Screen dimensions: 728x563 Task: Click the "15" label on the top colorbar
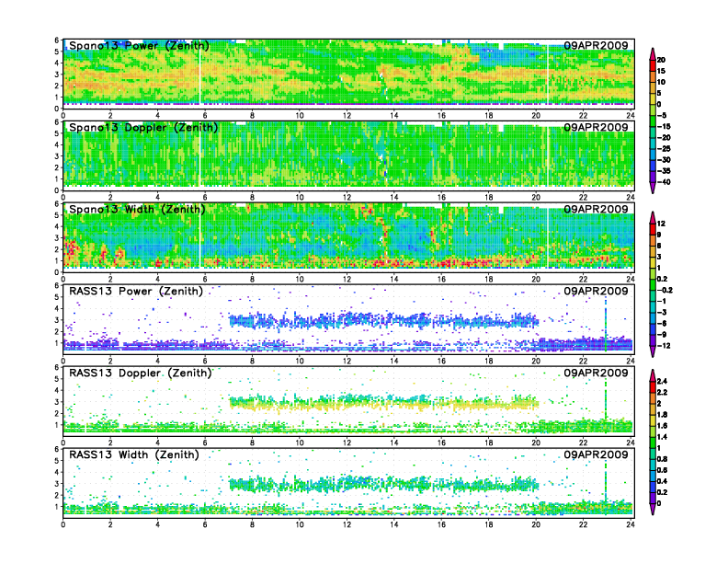(661, 71)
